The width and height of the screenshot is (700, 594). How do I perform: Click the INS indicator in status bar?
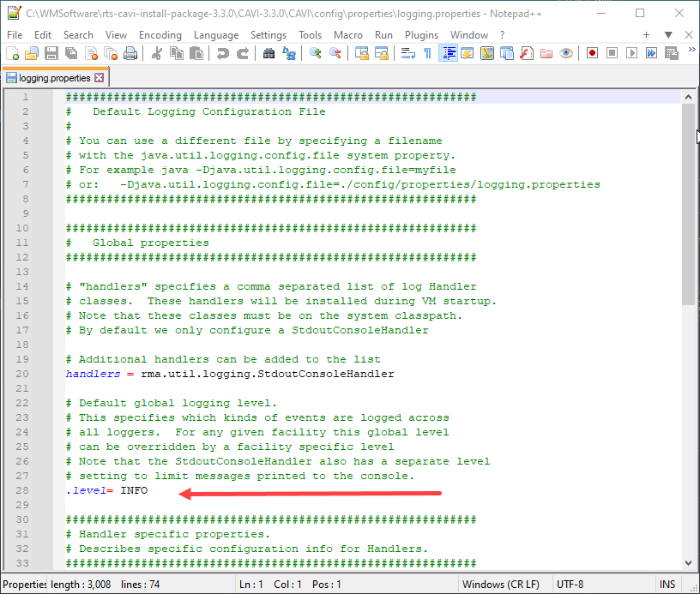pyautogui.click(x=667, y=585)
